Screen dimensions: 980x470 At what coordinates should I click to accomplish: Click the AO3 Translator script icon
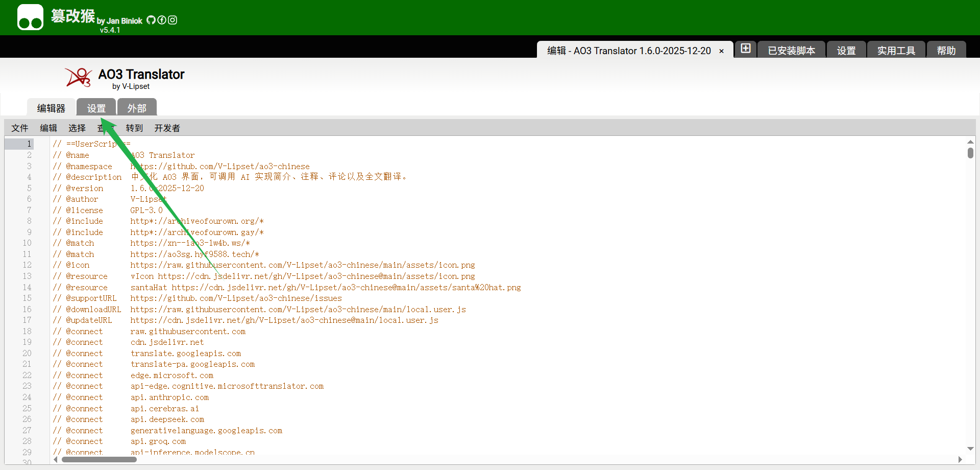click(78, 78)
